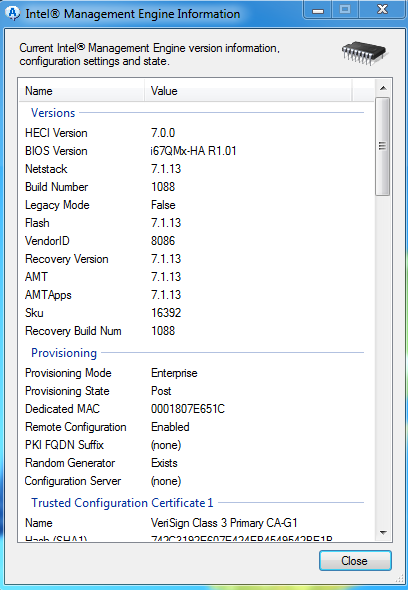Select the Build Number row
This screenshot has width=408, height=590.
coord(196,187)
